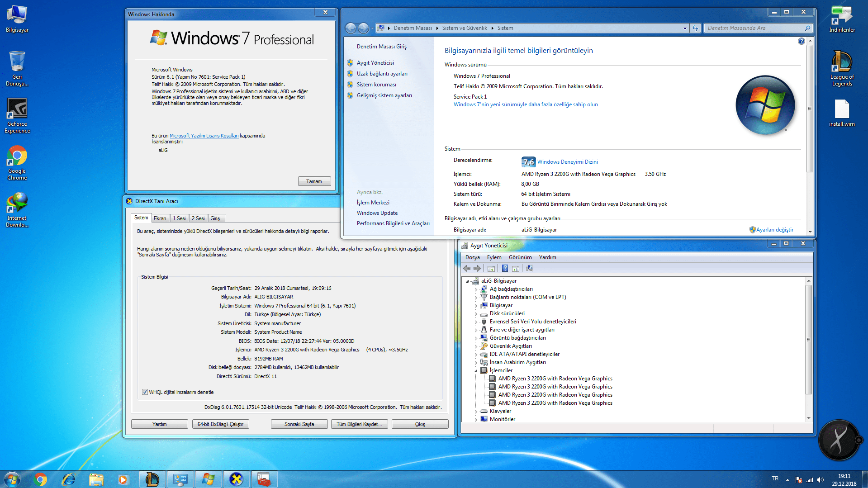Click the Sistem window vertical scrollbar
Viewport: 868px width, 488px height.
tap(810, 109)
